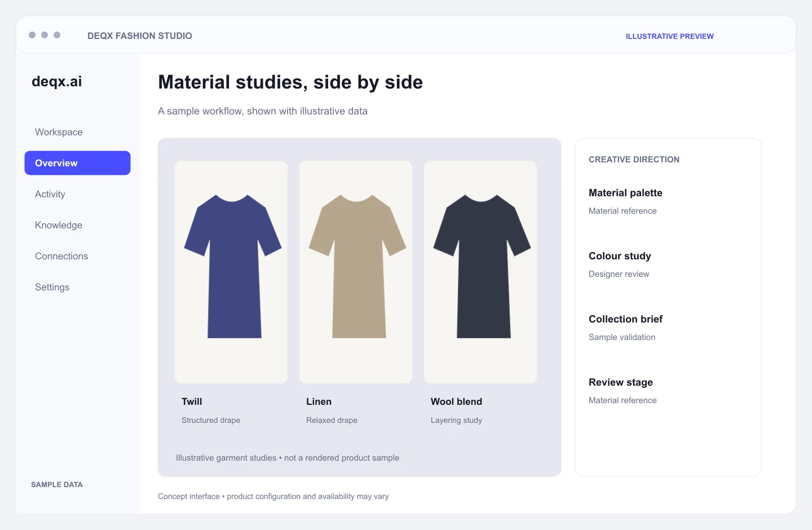This screenshot has width=812, height=530.
Task: Click Sample validation subtitle
Action: point(622,337)
